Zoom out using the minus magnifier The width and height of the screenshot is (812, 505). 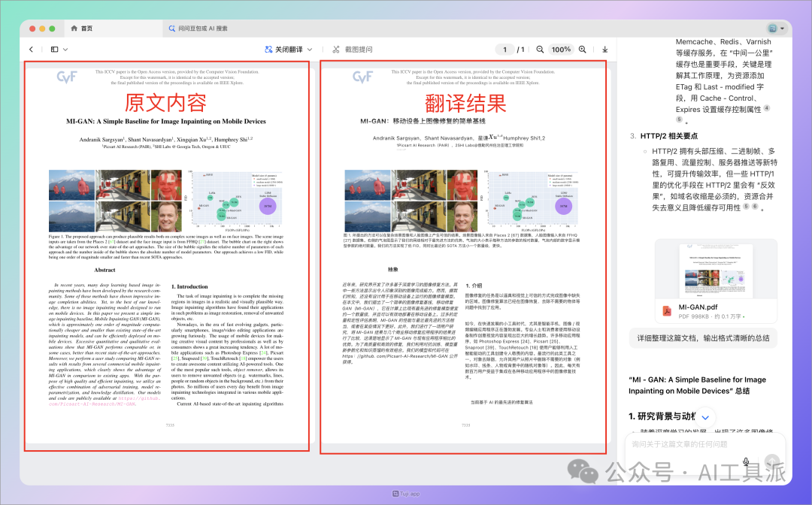540,50
